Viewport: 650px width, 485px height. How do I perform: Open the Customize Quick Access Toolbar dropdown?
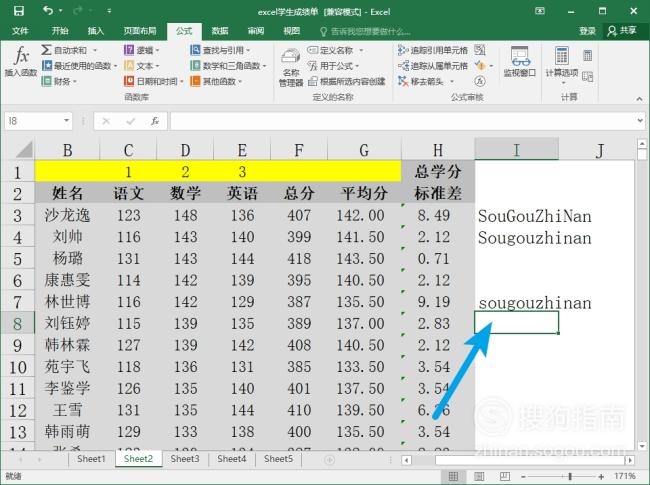pos(109,11)
